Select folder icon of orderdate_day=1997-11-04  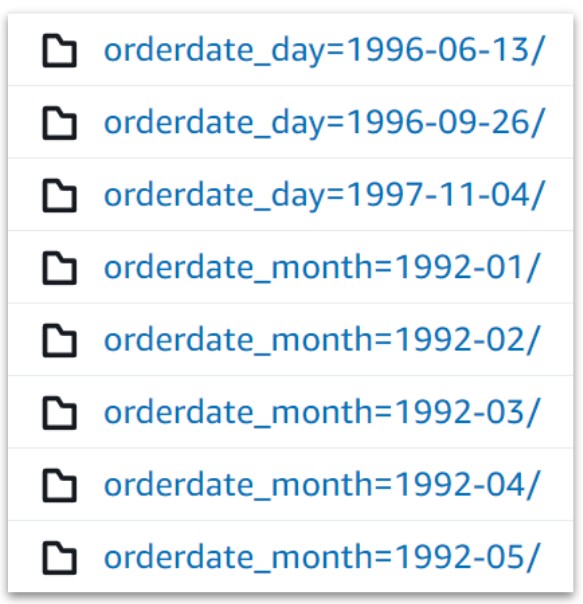point(59,195)
